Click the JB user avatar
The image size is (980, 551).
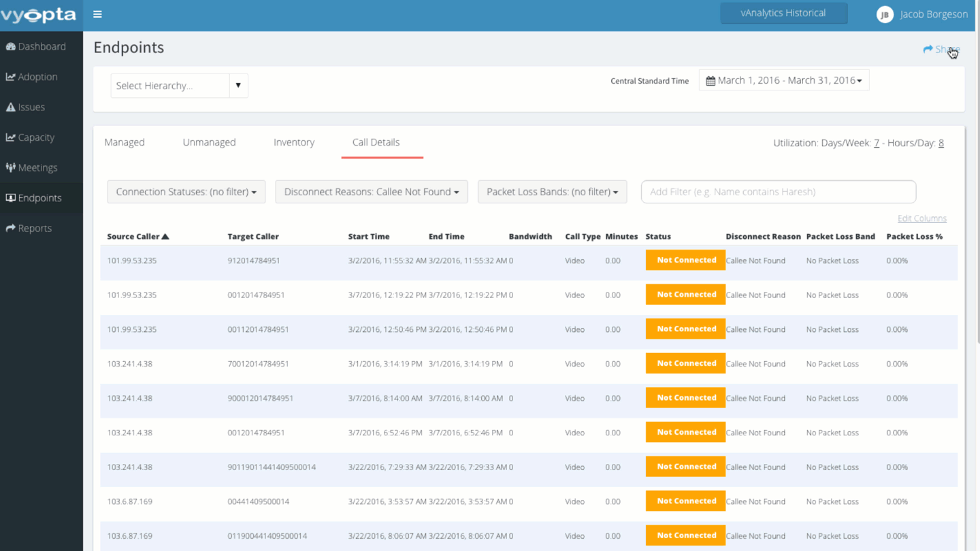point(885,14)
